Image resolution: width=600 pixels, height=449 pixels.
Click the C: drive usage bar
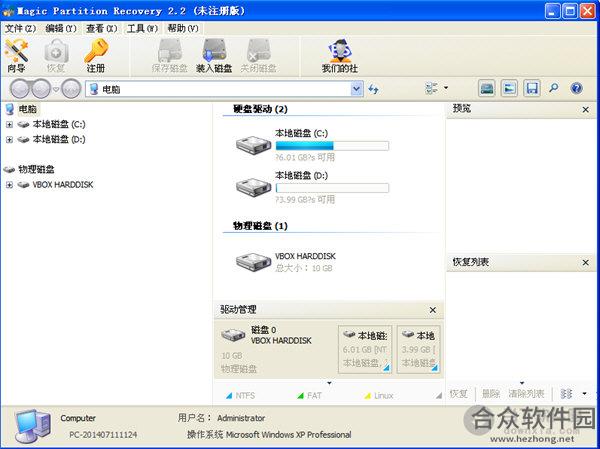[332, 145]
